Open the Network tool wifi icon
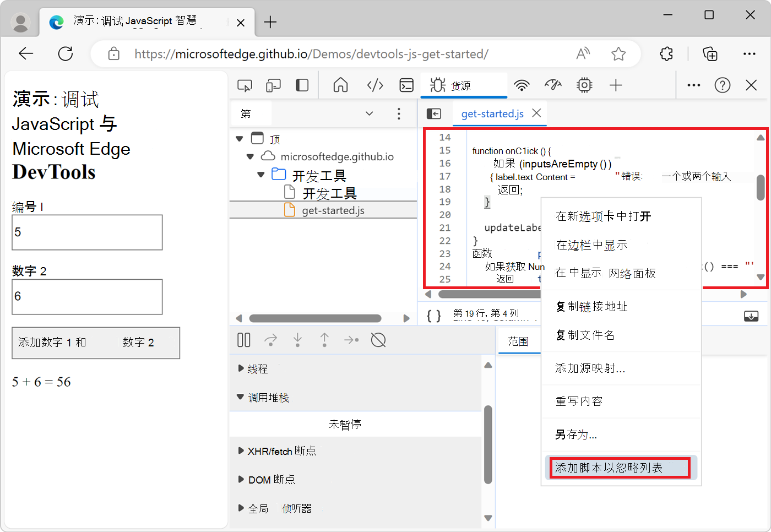The width and height of the screenshot is (771, 532). coord(522,85)
